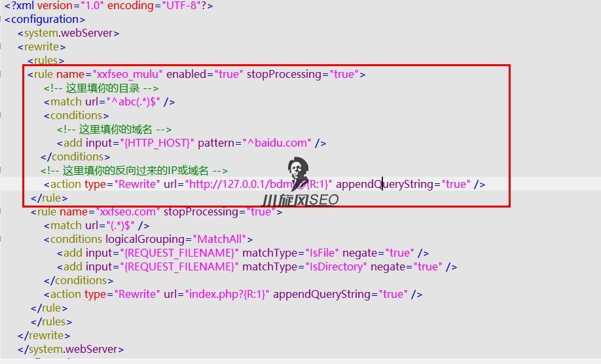Click type="Rewrite" in the index.php action line
The width and height of the screenshot is (601, 364).
pos(122,294)
